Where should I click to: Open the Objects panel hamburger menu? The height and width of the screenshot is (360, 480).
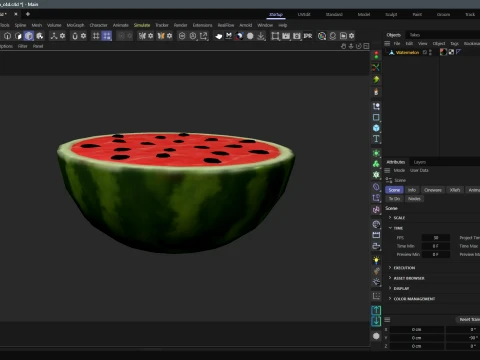click(x=387, y=43)
